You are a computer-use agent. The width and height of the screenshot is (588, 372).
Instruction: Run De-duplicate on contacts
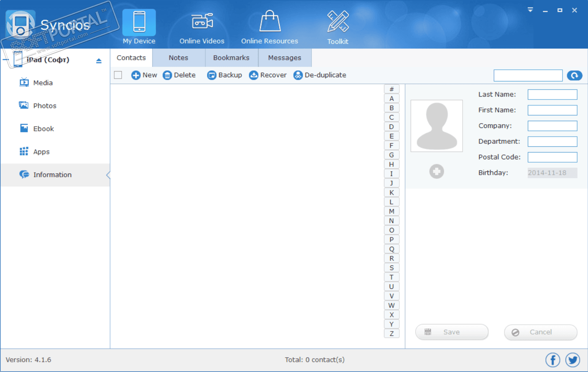320,75
